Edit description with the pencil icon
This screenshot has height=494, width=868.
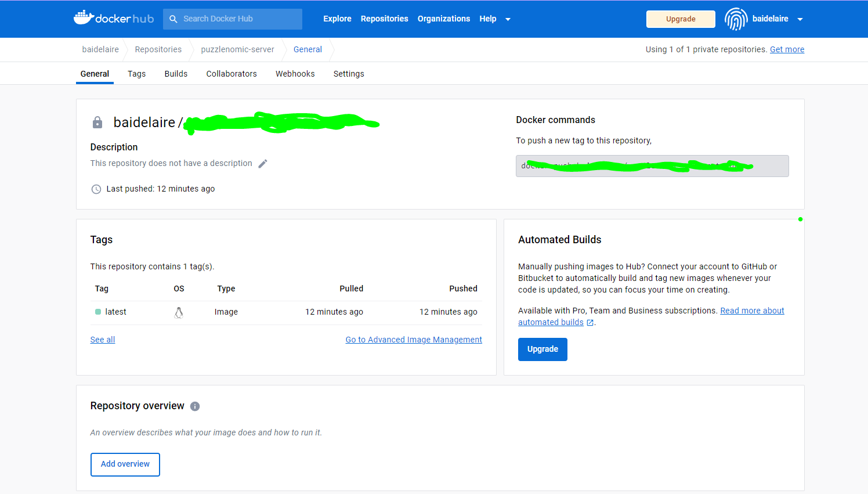point(263,164)
